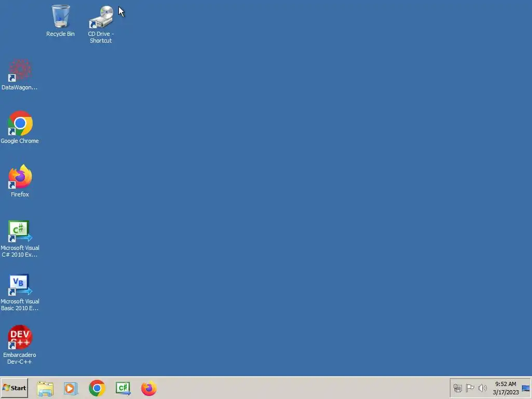Launch Visual C# from the taskbar
The image size is (532, 399).
coord(123,388)
